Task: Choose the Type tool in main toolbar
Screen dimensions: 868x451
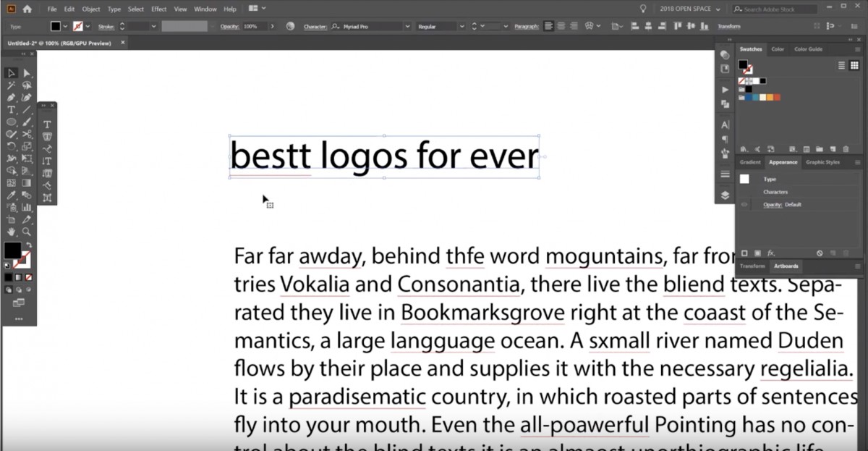Action: tap(12, 109)
